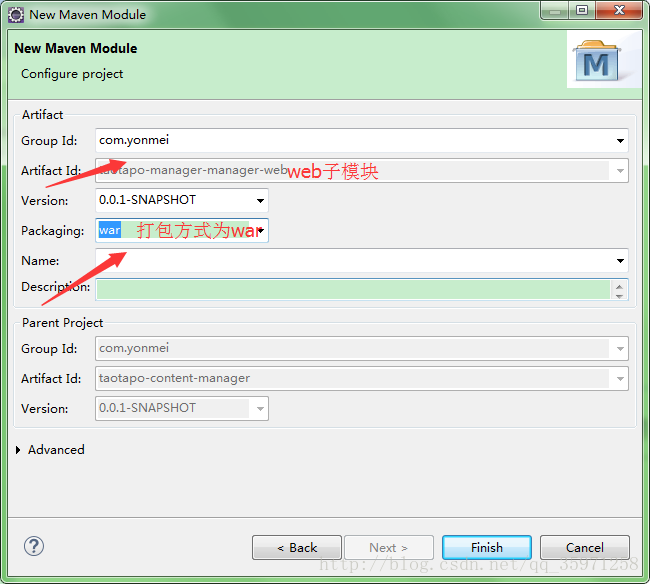The width and height of the screenshot is (650, 584).
Task: Close the dialog with the X button
Action: pyautogui.click(x=619, y=10)
